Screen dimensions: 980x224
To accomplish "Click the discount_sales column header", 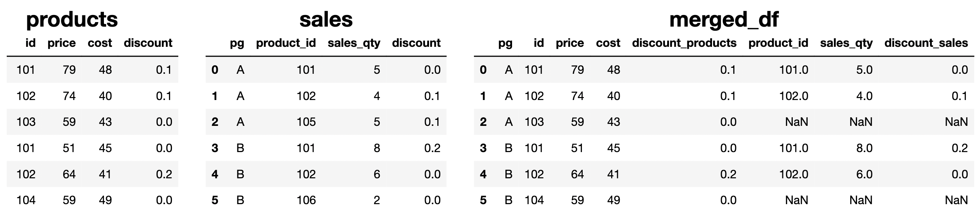I will pyautogui.click(x=926, y=43).
